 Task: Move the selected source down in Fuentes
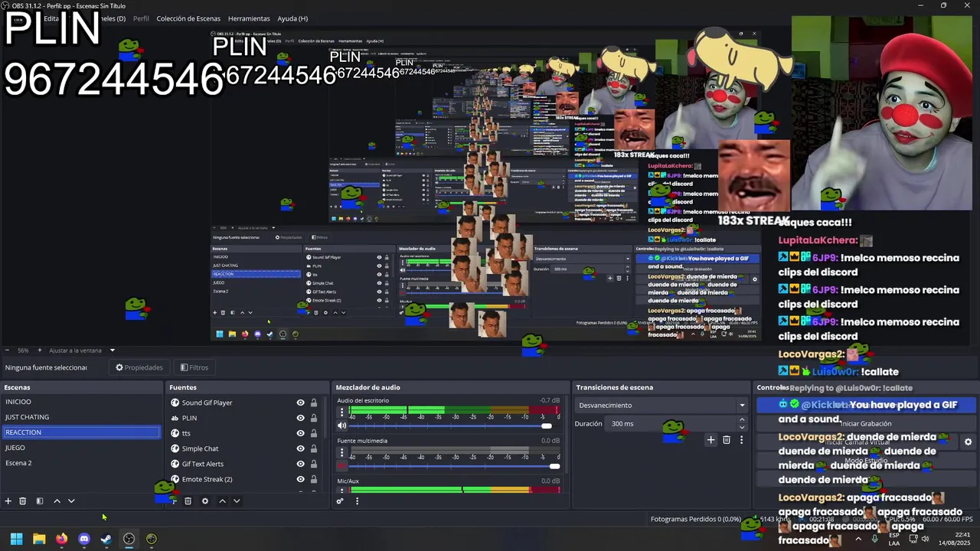[x=237, y=501]
